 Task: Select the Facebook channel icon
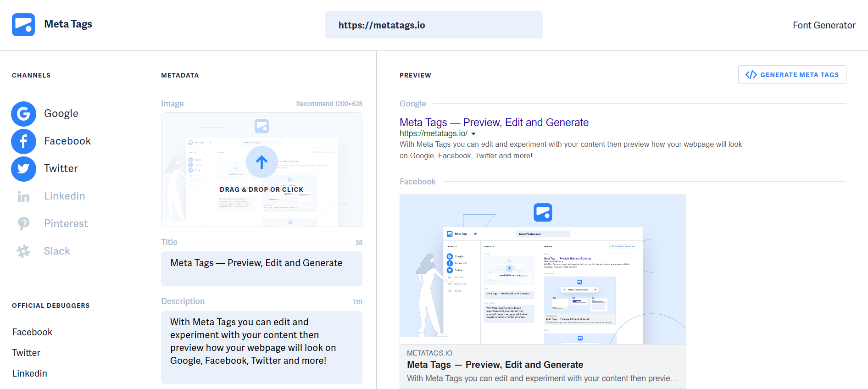(x=23, y=141)
